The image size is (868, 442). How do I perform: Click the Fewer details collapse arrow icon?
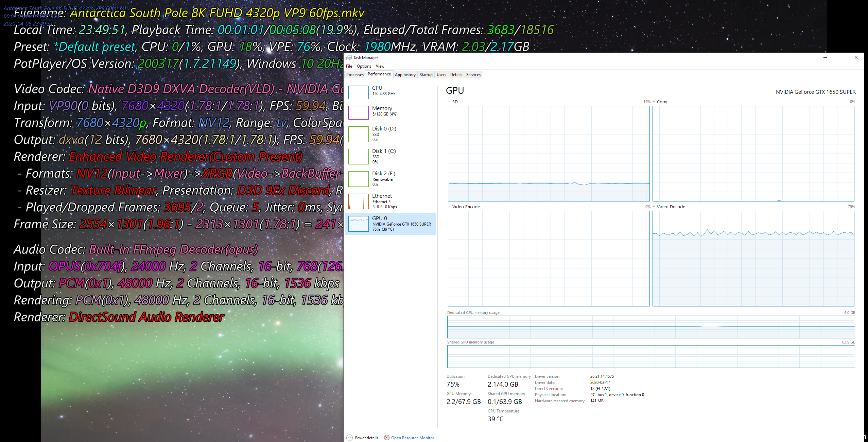point(350,438)
